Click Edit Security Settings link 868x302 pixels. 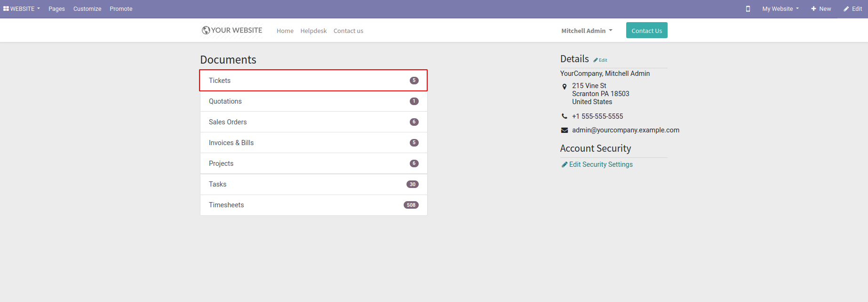[x=601, y=164]
